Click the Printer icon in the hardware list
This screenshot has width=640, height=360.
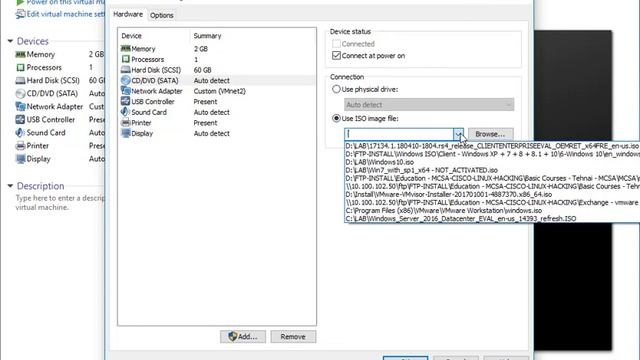click(x=126, y=122)
